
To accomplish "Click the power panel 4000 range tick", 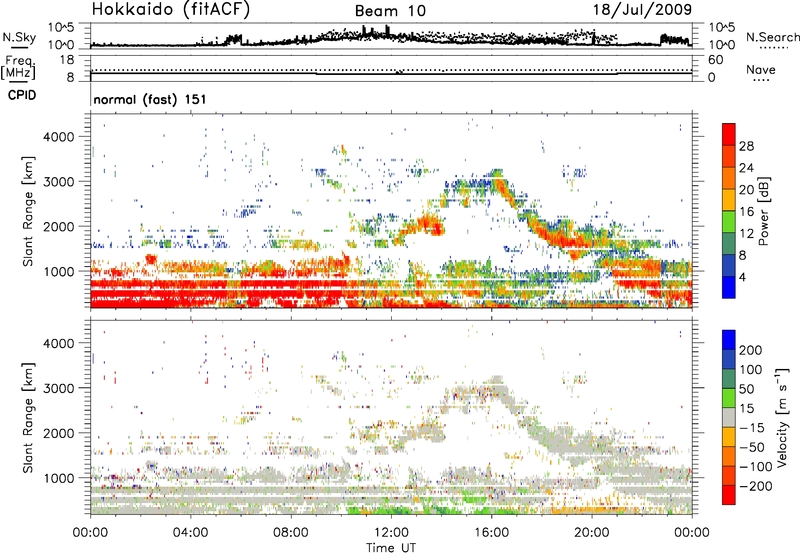I will coord(58,137).
